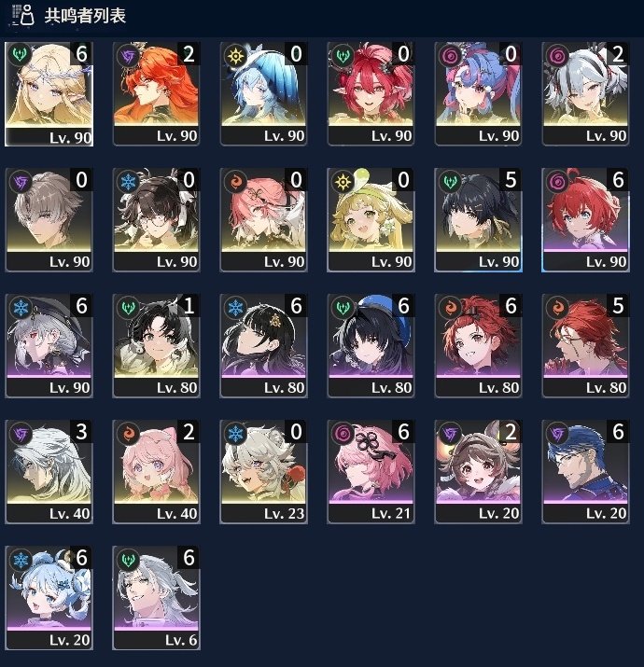Viewport: 644px width, 667px height.
Task: Click the snowflake icon on the Lv. 23 card
Action: [x=235, y=434]
